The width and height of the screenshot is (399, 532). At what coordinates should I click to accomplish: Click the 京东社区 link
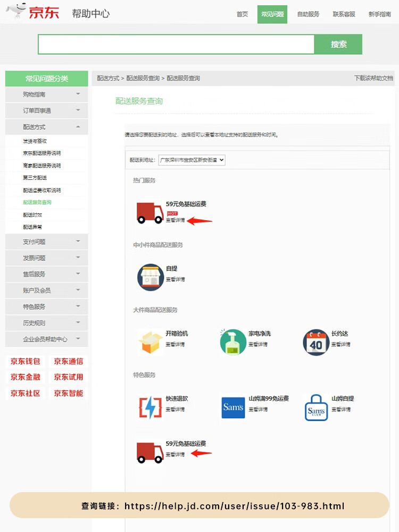[x=26, y=393]
